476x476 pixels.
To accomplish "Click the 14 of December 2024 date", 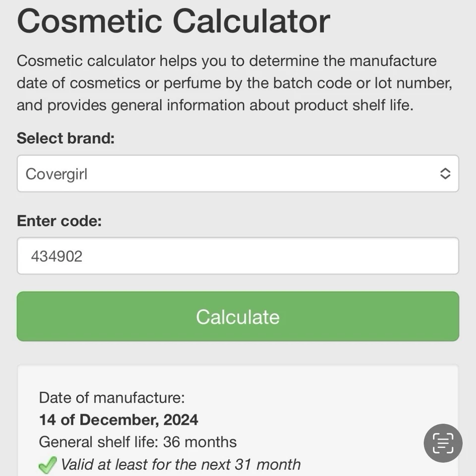I will coord(119,420).
